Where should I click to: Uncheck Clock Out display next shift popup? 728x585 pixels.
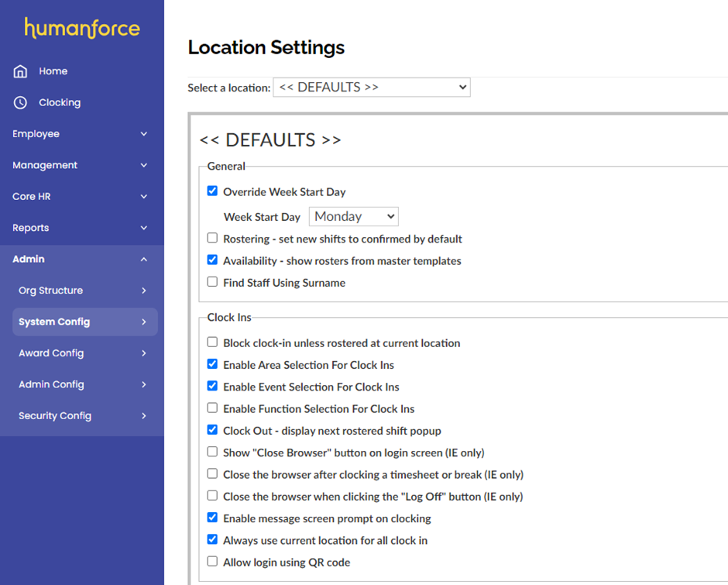click(x=212, y=430)
